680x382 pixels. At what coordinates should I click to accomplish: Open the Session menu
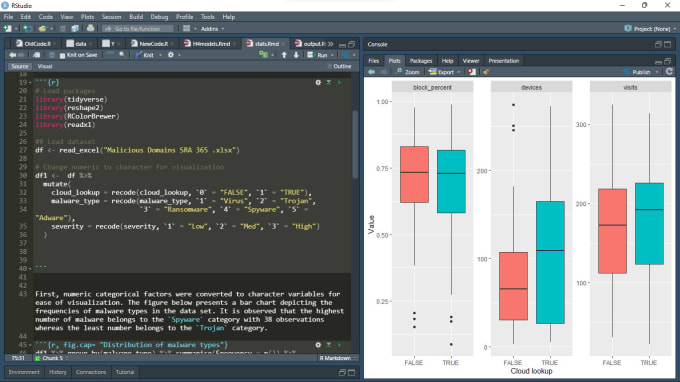click(111, 17)
